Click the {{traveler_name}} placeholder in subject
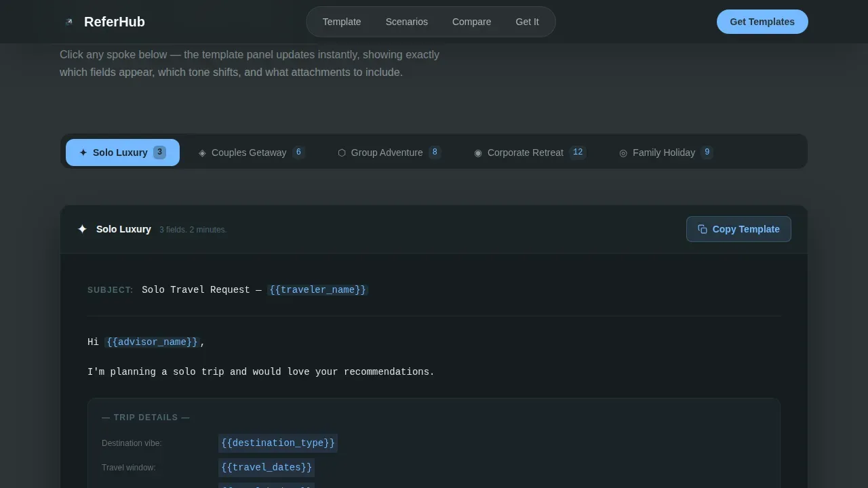Screen dimensions: 868x488 (317, 290)
